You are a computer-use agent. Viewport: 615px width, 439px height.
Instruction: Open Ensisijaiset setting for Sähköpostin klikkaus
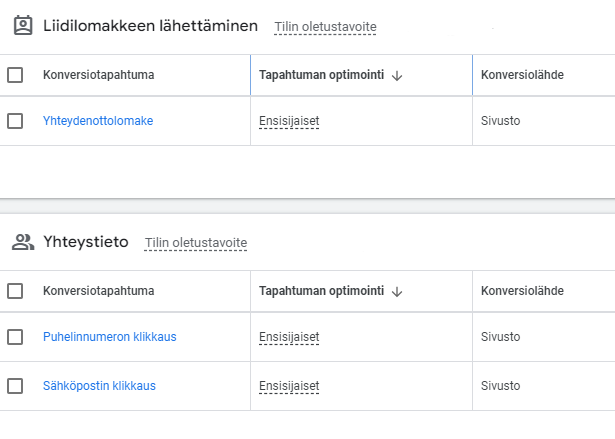click(289, 386)
